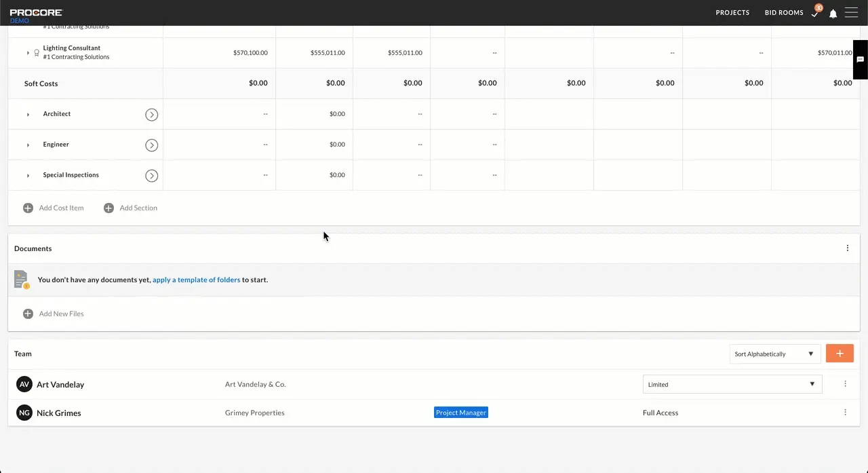Open the task checkmark icon with badge
This screenshot has width=868, height=473.
[816, 12]
